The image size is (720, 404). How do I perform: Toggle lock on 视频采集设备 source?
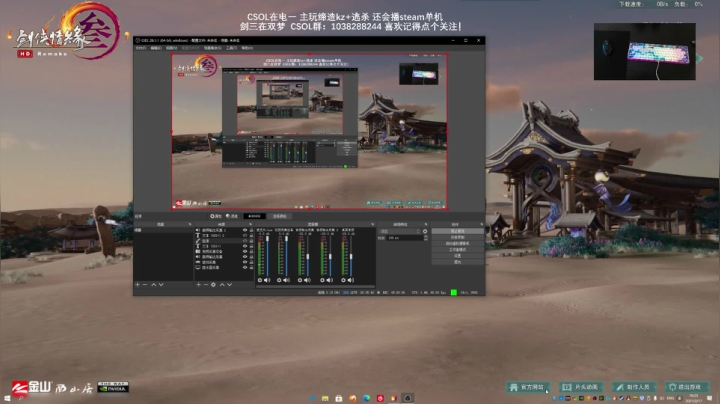[251, 252]
